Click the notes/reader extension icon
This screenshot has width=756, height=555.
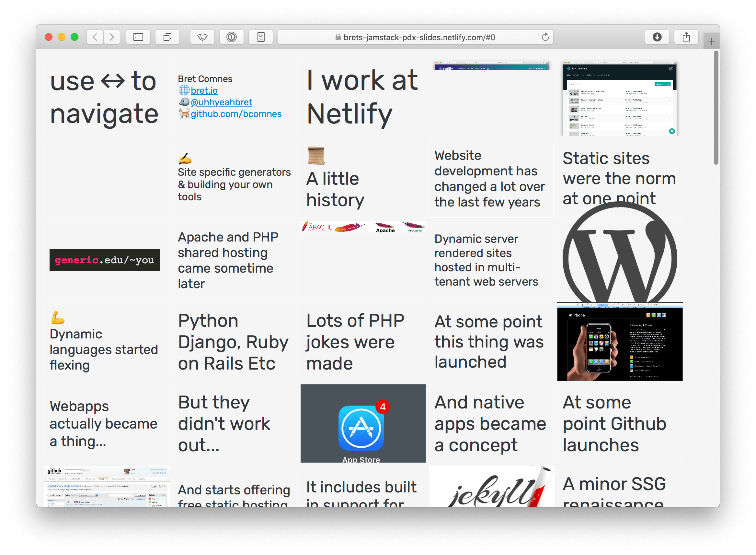point(261,37)
